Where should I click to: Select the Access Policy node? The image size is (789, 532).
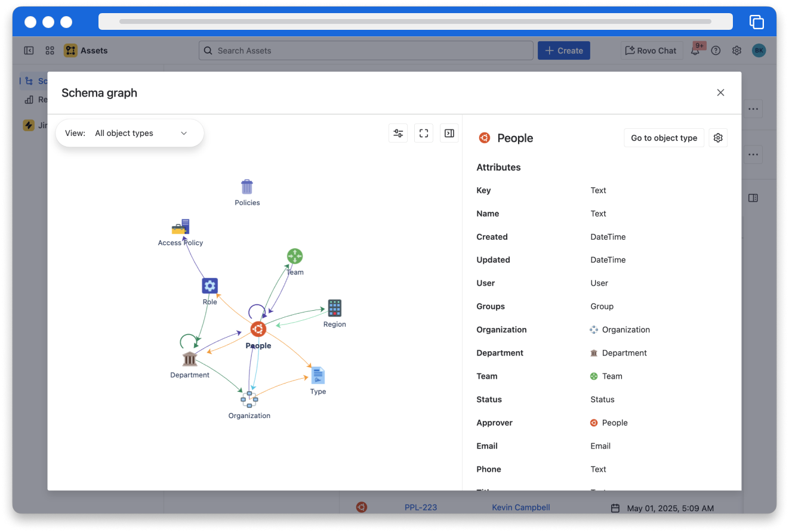(181, 227)
